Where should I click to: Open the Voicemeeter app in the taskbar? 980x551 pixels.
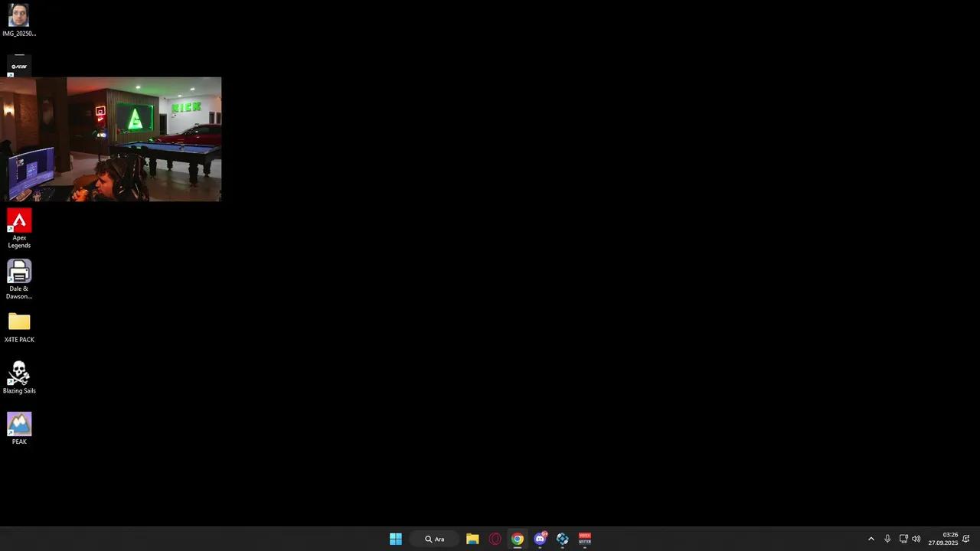click(x=585, y=539)
